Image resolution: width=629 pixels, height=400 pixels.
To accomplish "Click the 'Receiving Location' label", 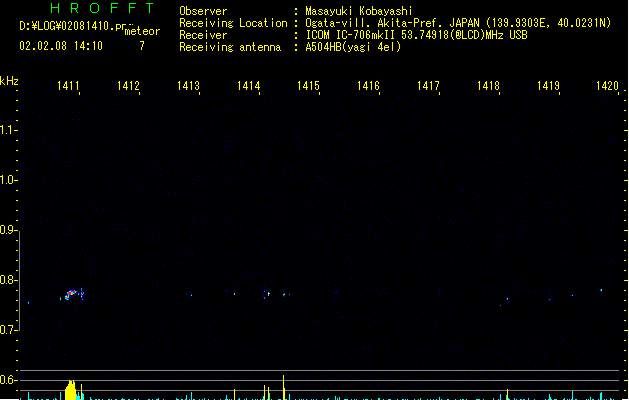I will pos(233,23).
